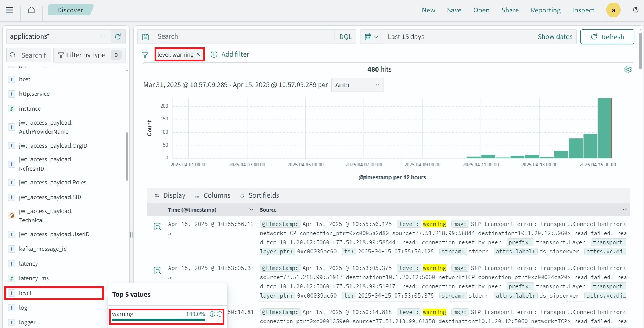
Task: Open the Auto interval dropdown
Action: click(x=357, y=85)
